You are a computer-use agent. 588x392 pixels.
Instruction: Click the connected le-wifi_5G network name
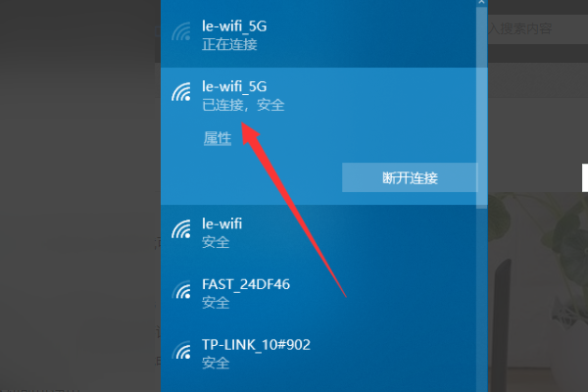pyautogui.click(x=234, y=86)
